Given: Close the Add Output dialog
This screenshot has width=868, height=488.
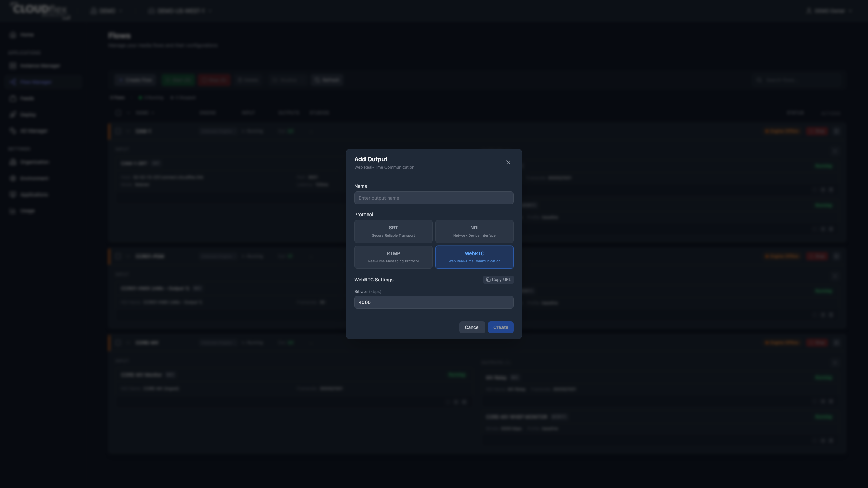Looking at the screenshot, I should pyautogui.click(x=508, y=162).
